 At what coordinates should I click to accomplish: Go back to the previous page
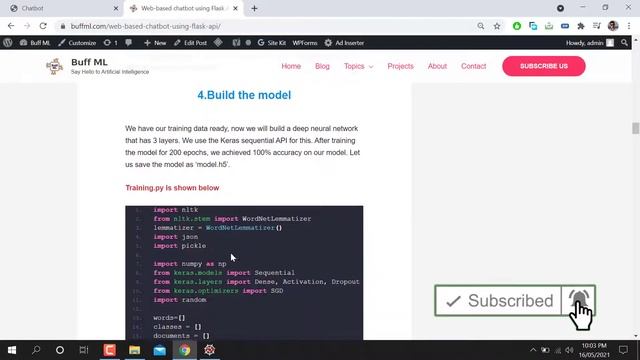11,26
